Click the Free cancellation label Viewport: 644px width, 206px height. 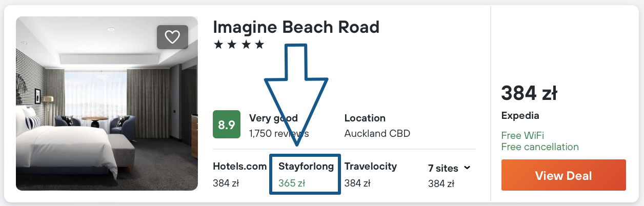click(540, 147)
